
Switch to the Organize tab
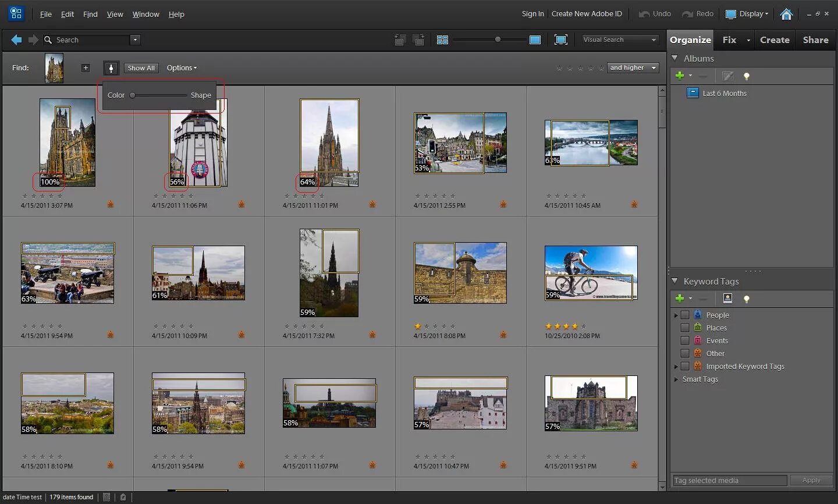pyautogui.click(x=690, y=40)
